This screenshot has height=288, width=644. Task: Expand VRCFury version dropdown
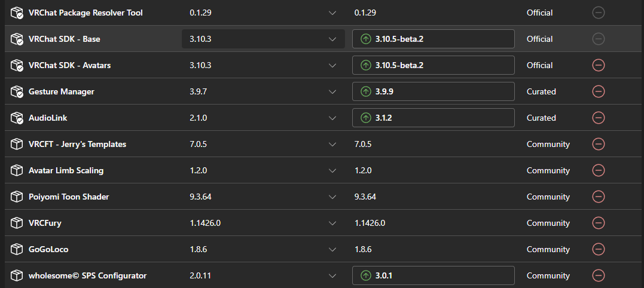tap(332, 223)
